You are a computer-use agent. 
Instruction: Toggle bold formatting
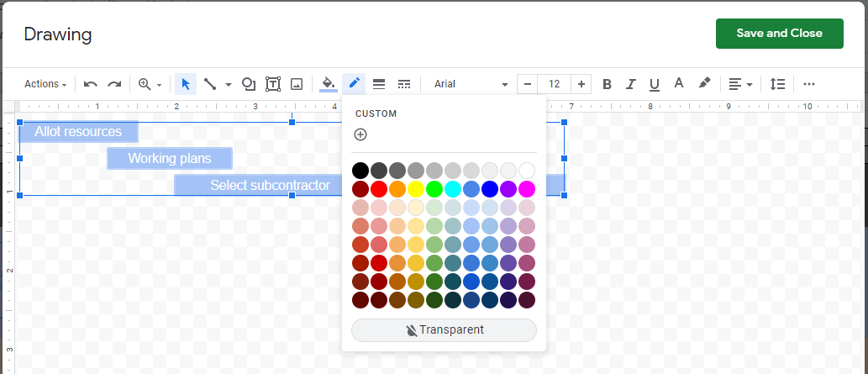click(607, 84)
